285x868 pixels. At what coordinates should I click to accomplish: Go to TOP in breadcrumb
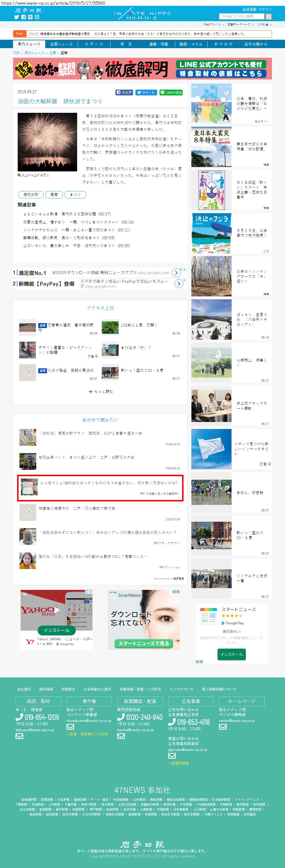click(x=16, y=53)
